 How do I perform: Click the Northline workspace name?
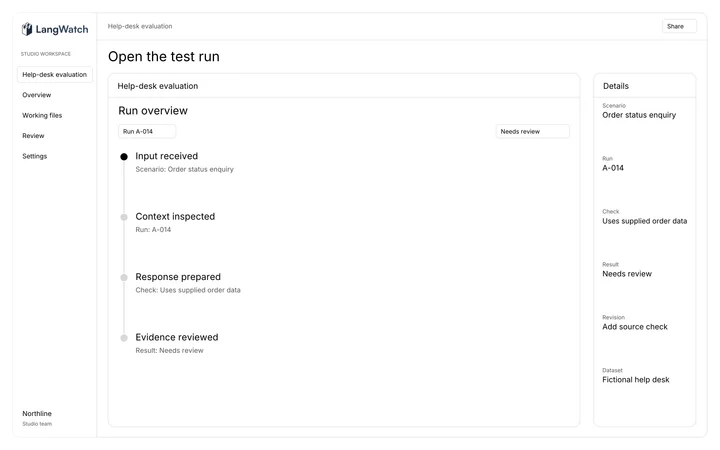tap(37, 414)
